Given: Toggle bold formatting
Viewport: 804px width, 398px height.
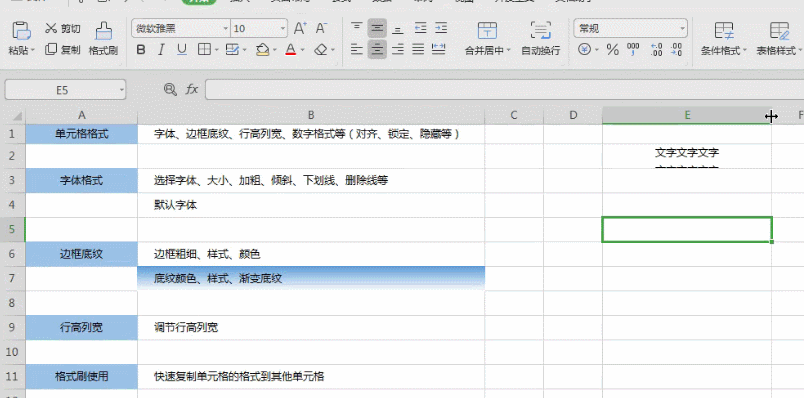Looking at the screenshot, I should pyautogui.click(x=141, y=50).
